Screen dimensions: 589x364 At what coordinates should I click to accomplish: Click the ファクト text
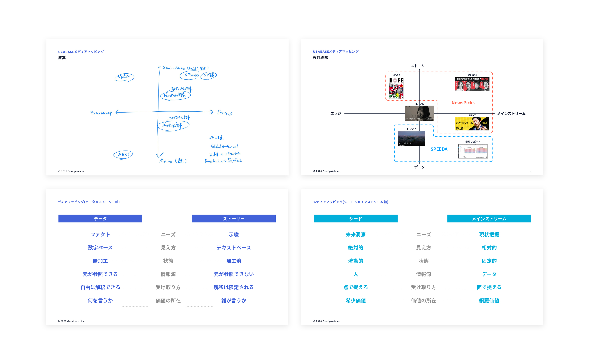[100, 235]
